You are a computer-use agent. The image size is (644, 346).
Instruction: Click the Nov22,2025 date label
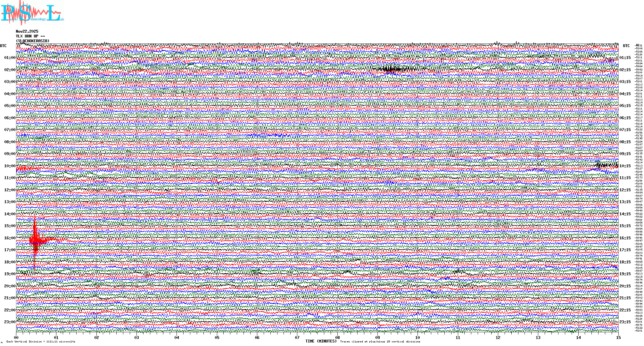click(x=27, y=31)
